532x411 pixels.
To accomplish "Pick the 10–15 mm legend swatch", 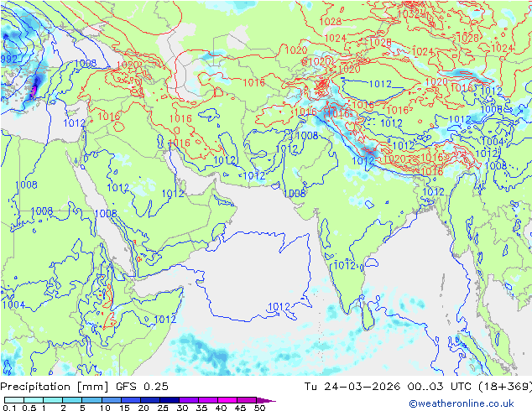I will coord(111,400).
